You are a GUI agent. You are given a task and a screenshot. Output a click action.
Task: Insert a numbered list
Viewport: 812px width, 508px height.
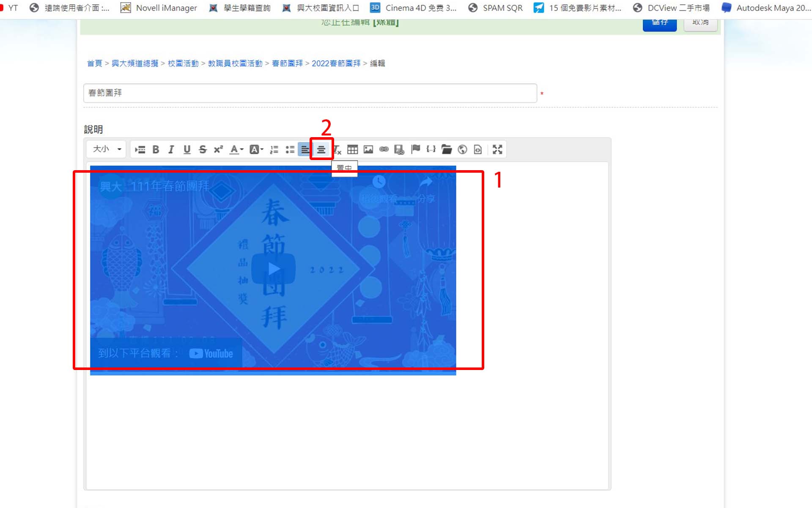click(x=274, y=149)
